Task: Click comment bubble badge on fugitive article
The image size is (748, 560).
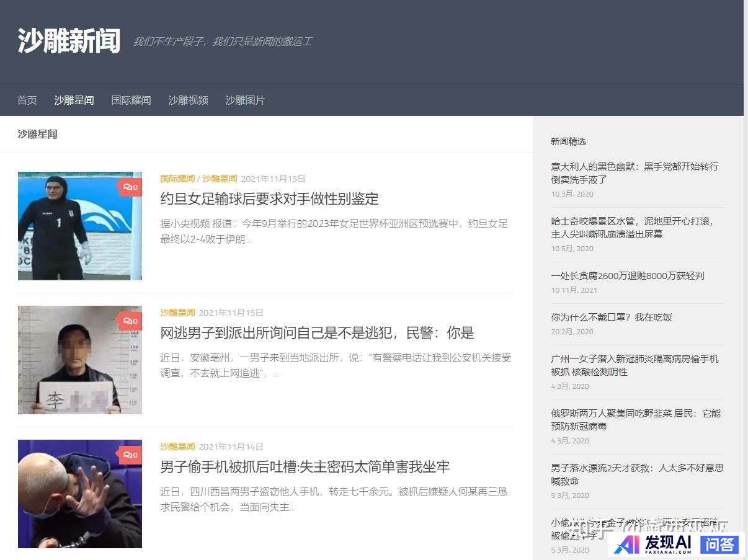Action: (130, 321)
